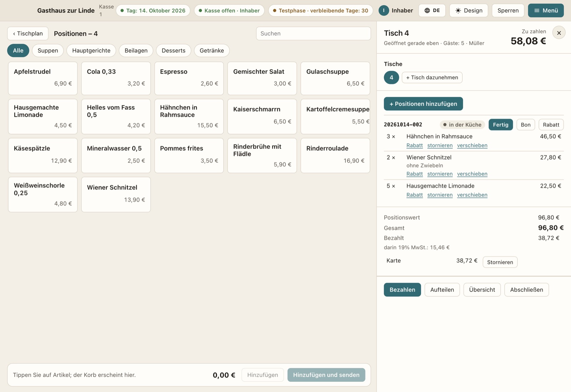571x392 pixels.
Task: Select the Alle category filter
Action: 18,50
